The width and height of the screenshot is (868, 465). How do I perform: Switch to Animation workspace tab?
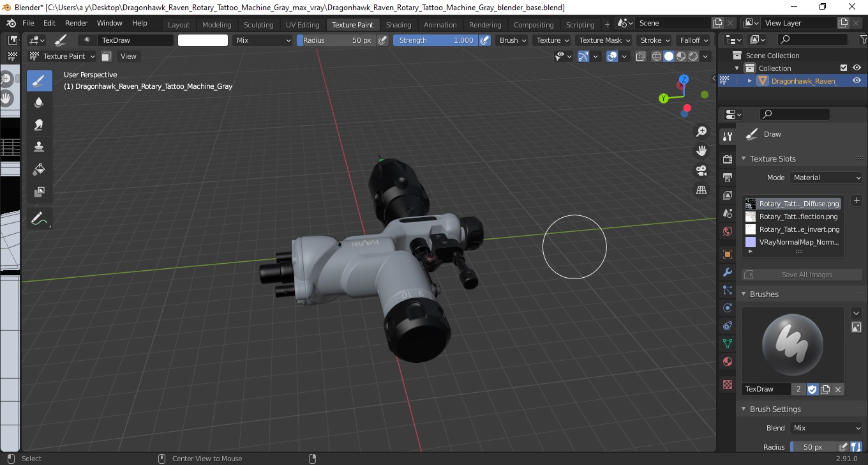(440, 25)
